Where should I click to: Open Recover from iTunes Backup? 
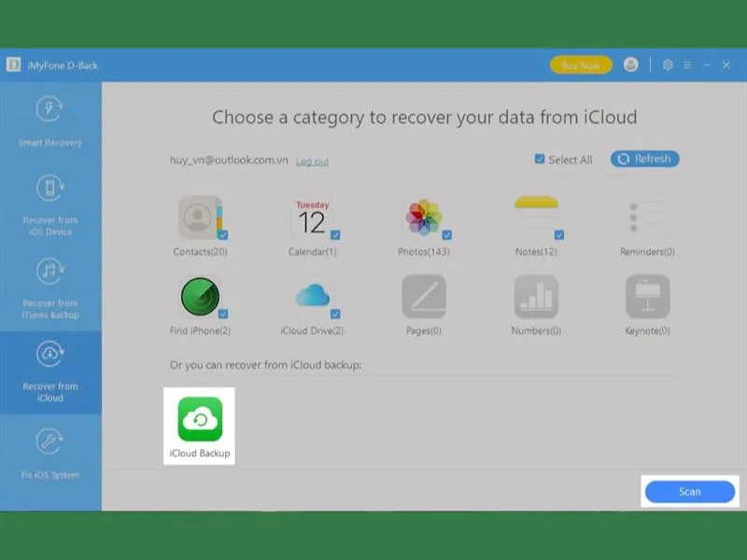pyautogui.click(x=50, y=288)
